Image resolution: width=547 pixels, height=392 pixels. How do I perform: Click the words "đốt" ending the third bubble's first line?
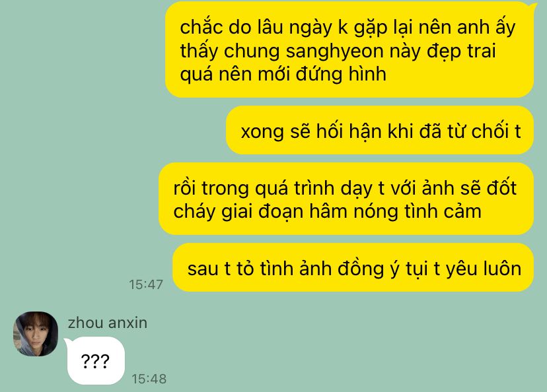click(501, 187)
